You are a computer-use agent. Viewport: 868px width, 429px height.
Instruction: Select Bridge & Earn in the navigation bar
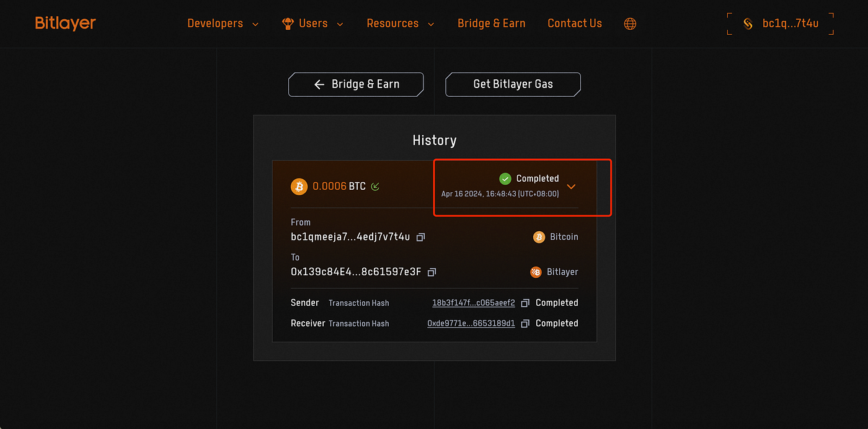click(x=491, y=23)
